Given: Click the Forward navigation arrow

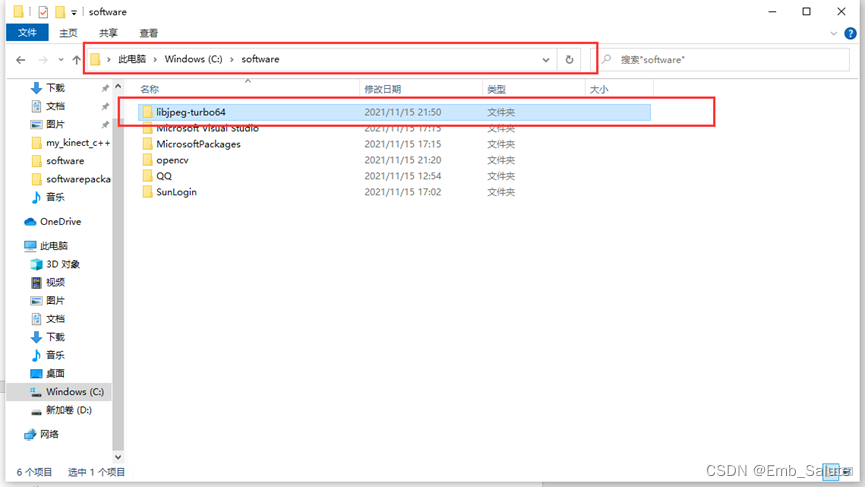Looking at the screenshot, I should pos(42,60).
